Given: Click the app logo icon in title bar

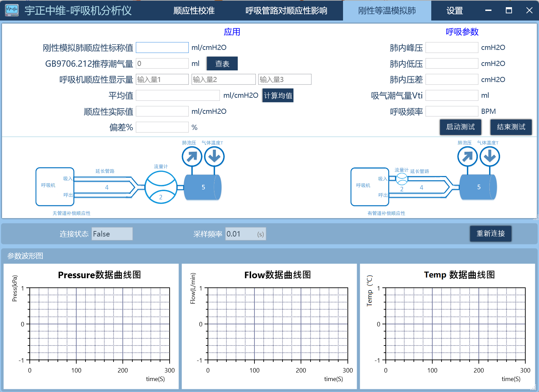Looking at the screenshot, I should pos(12,10).
